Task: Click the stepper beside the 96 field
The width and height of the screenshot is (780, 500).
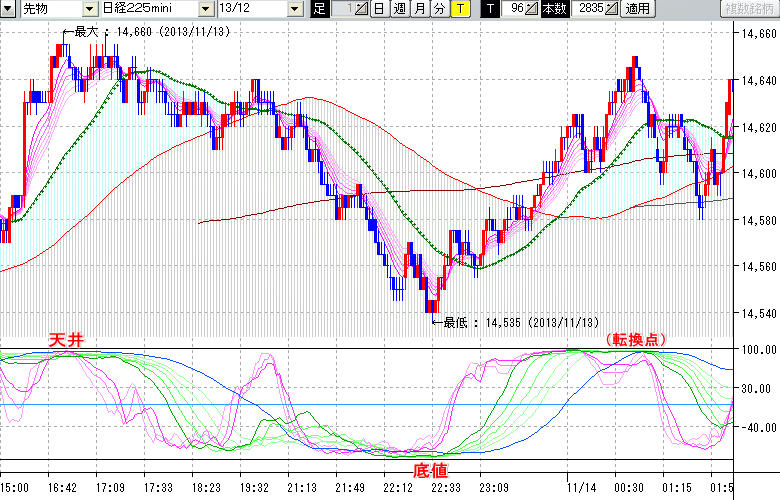Action: (x=532, y=9)
